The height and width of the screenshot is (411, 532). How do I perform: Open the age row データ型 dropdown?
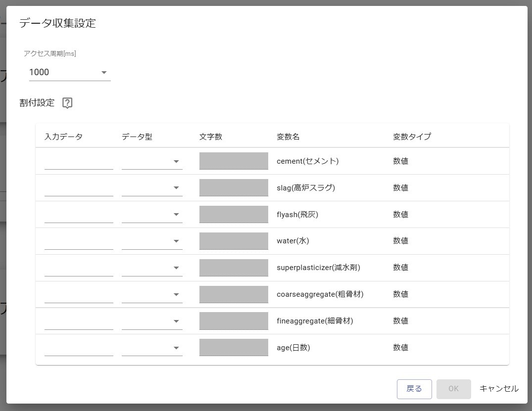(x=152, y=349)
